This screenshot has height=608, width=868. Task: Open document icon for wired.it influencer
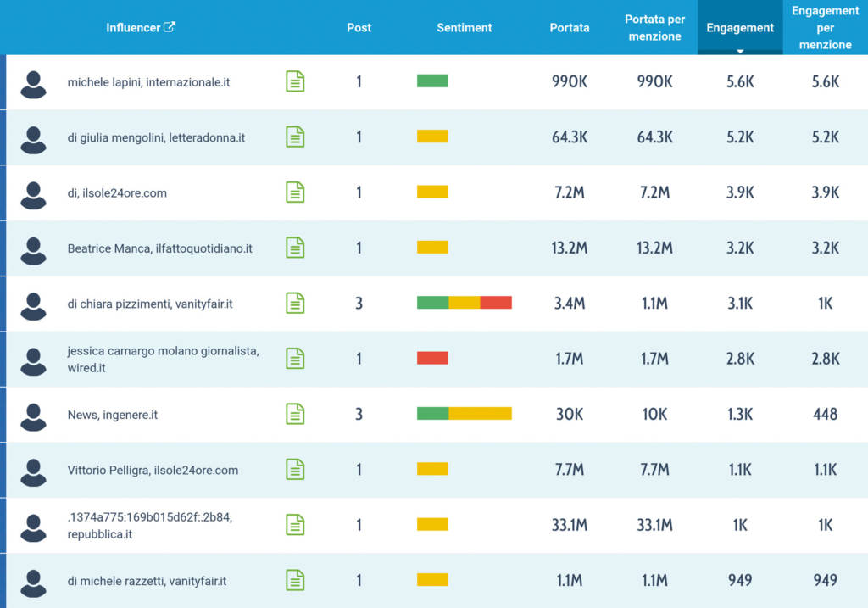[295, 358]
